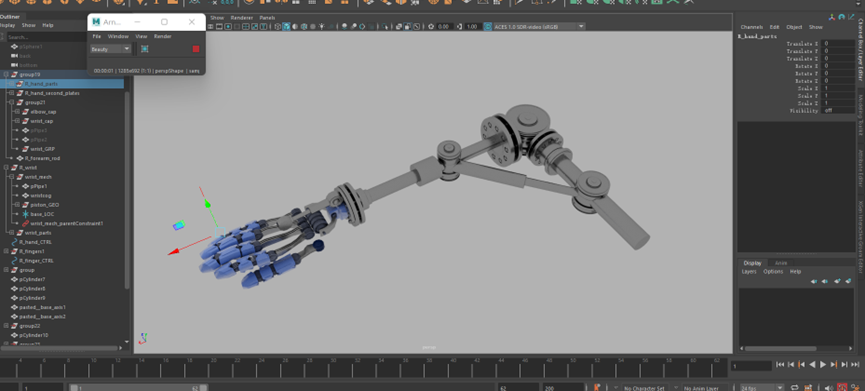Screen dimensions: 865x391
Task: Open the Beauty AOV dropdown
Action: pos(110,49)
